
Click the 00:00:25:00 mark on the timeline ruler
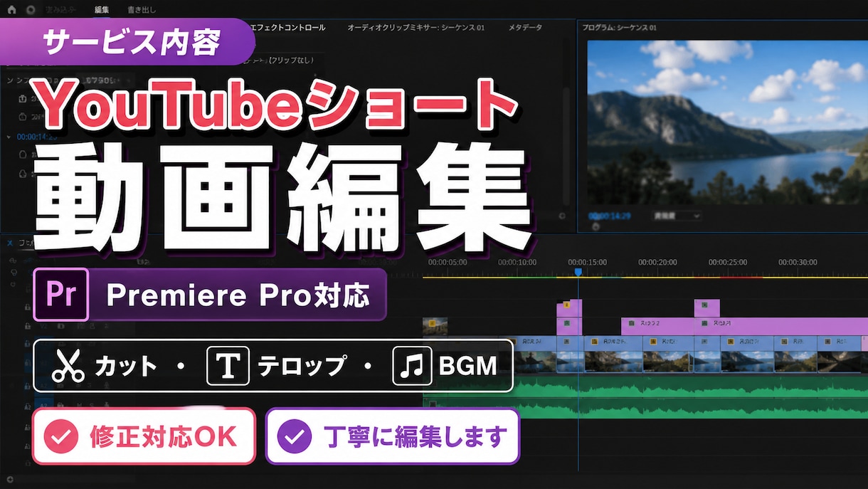point(728,263)
